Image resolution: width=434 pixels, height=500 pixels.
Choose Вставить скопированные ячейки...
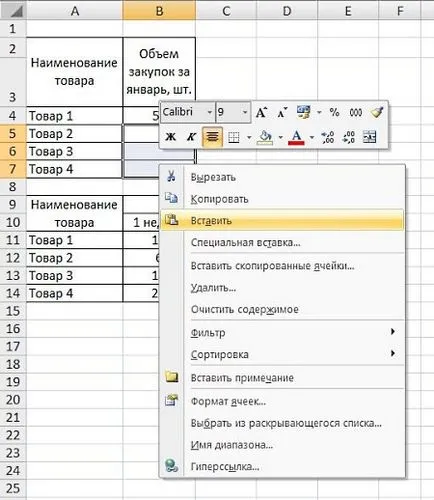pos(282,266)
